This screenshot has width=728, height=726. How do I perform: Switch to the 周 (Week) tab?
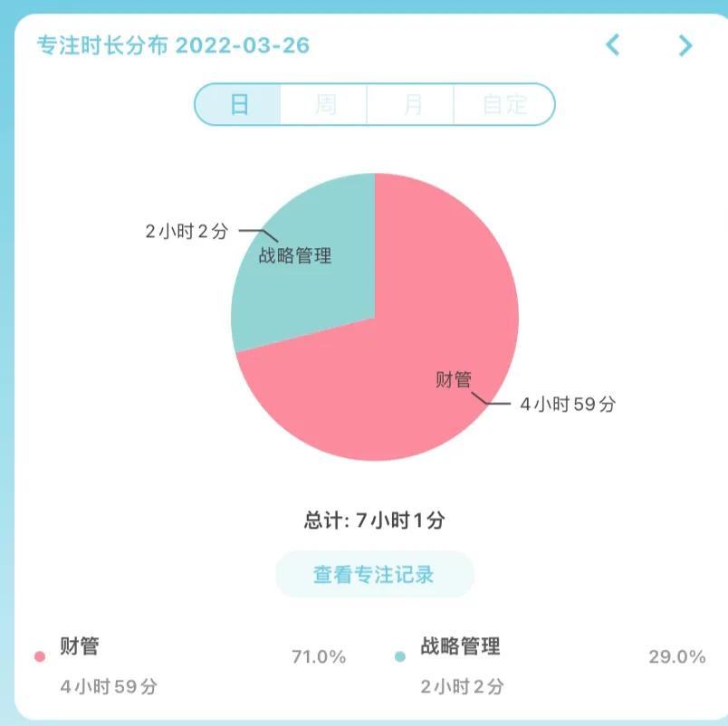[326, 104]
